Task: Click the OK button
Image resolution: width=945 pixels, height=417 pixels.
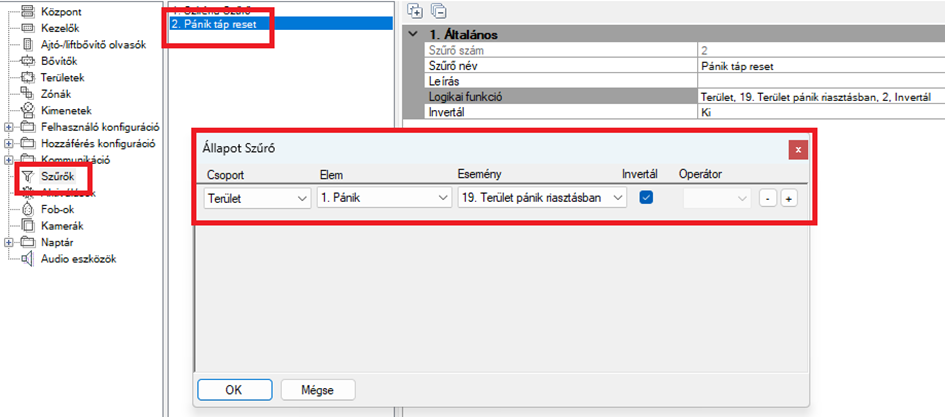Action: tap(234, 389)
